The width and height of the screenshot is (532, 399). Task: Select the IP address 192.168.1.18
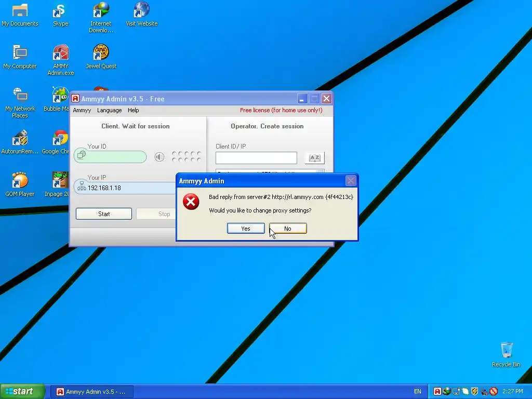pyautogui.click(x=104, y=188)
